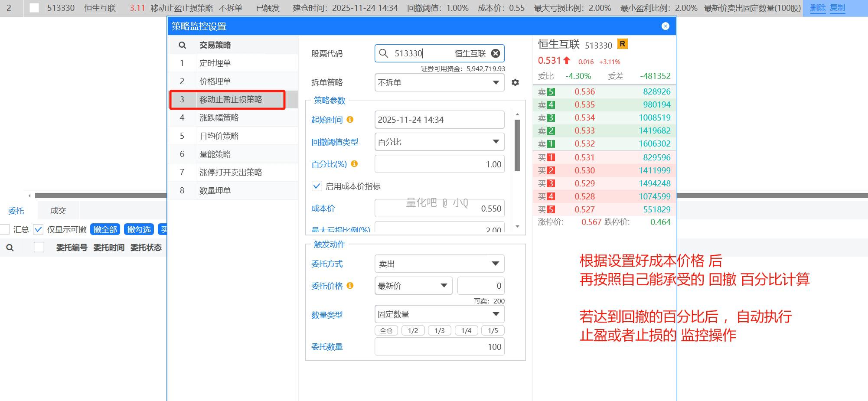Clear the stock code with the X icon
This screenshot has height=401, width=868.
coord(495,53)
